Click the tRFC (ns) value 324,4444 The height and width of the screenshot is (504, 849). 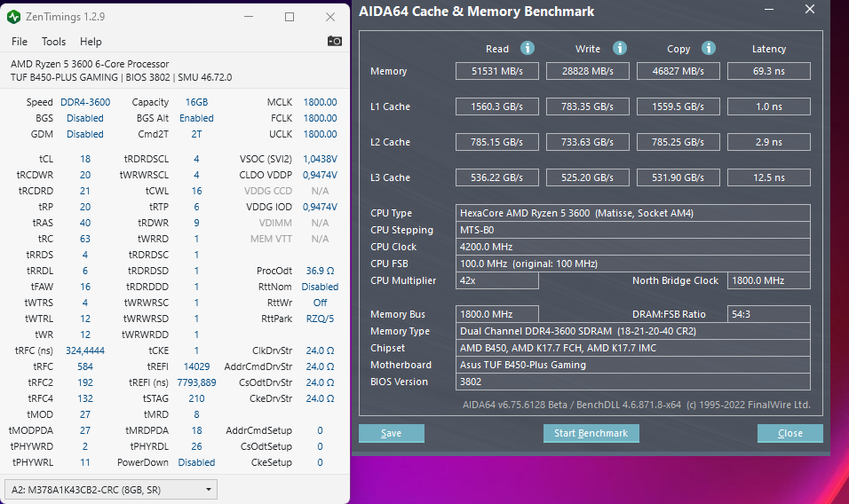85,350
